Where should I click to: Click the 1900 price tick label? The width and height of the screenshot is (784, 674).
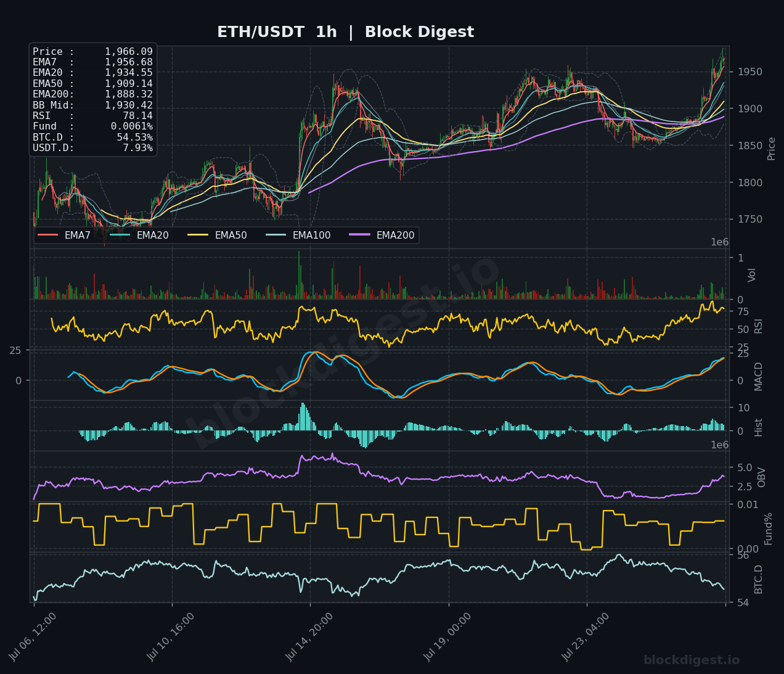tap(750, 109)
